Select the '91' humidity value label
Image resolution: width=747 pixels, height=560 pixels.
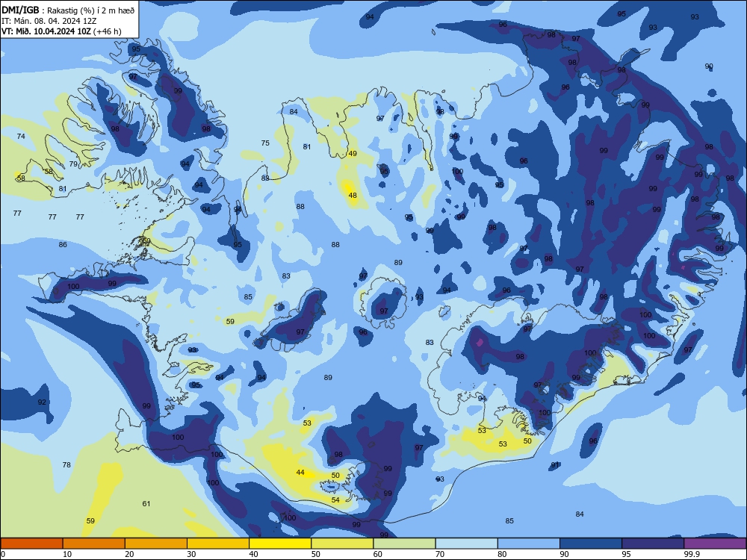pyautogui.click(x=555, y=464)
